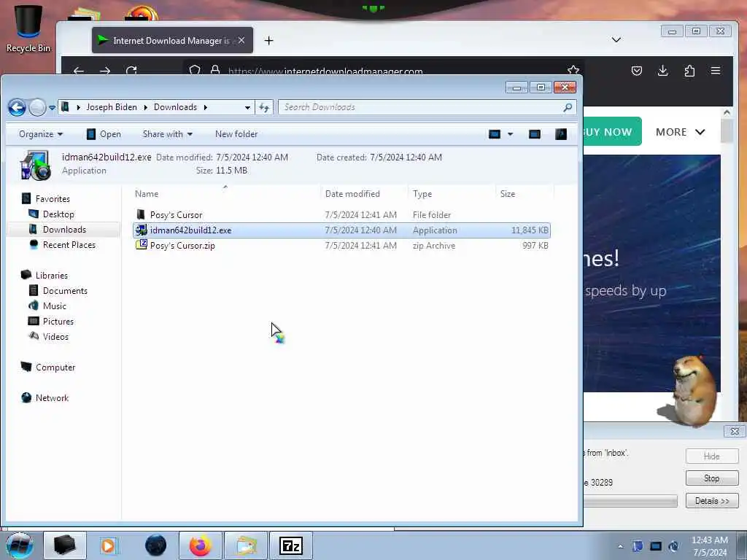Click the Change your view icon

(495, 134)
